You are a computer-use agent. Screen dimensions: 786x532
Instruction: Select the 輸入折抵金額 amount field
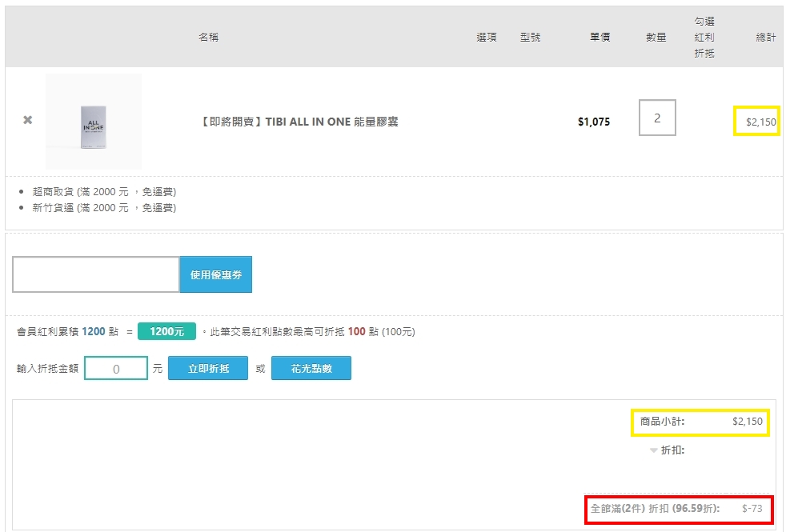click(x=116, y=369)
